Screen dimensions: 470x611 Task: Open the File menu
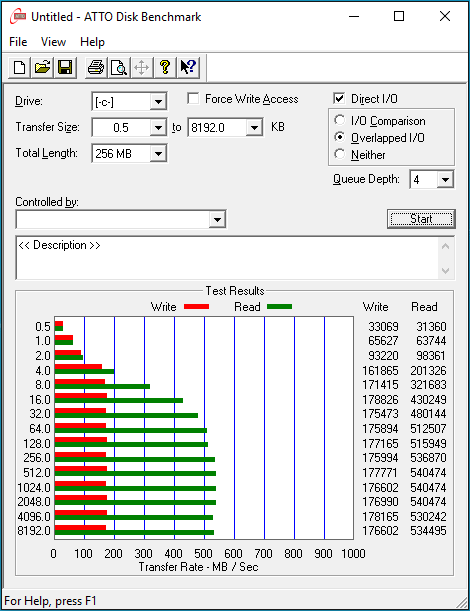pyautogui.click(x=18, y=42)
